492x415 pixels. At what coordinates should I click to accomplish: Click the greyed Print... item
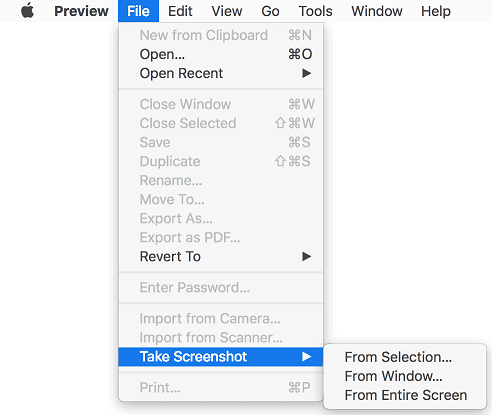[x=221, y=387]
